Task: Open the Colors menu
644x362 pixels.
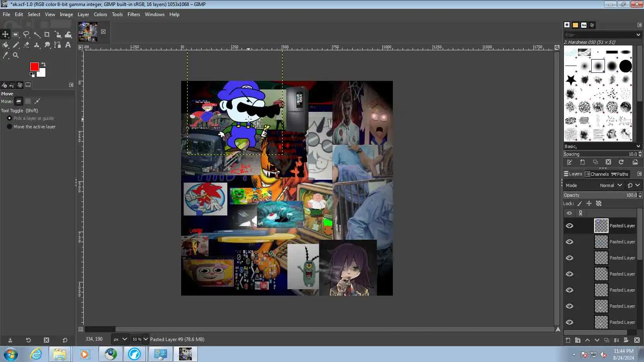Action: tap(100, 14)
